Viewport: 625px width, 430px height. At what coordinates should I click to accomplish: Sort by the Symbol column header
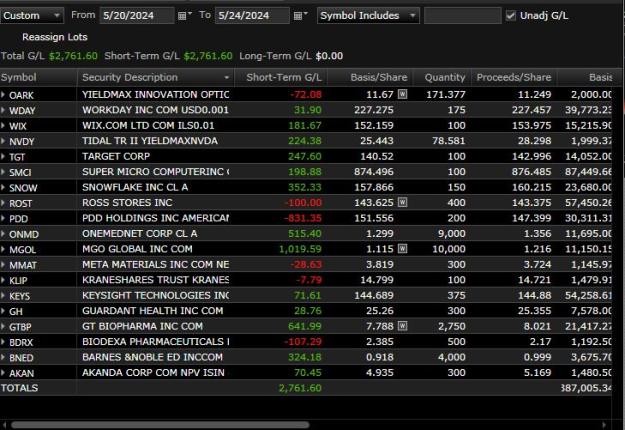[x=19, y=77]
